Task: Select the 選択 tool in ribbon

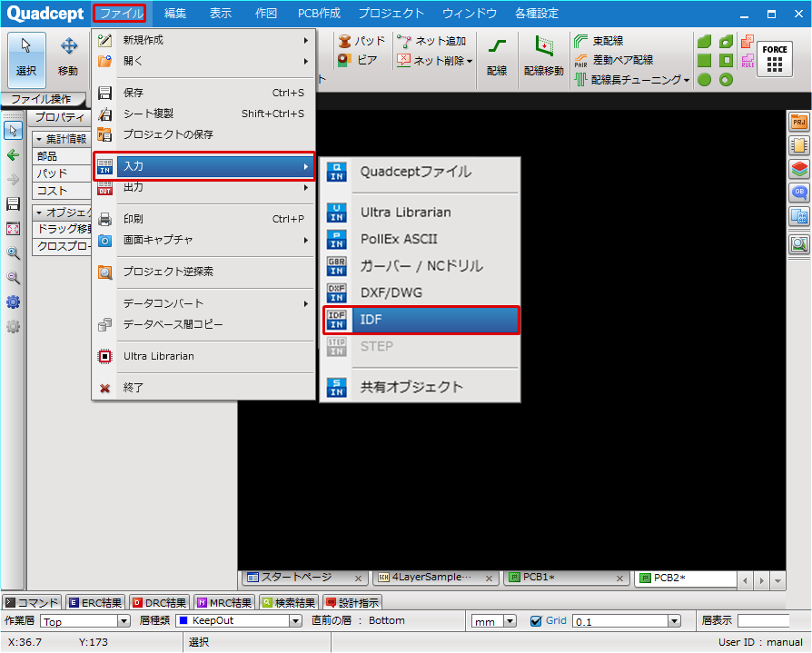Action: coord(26,60)
